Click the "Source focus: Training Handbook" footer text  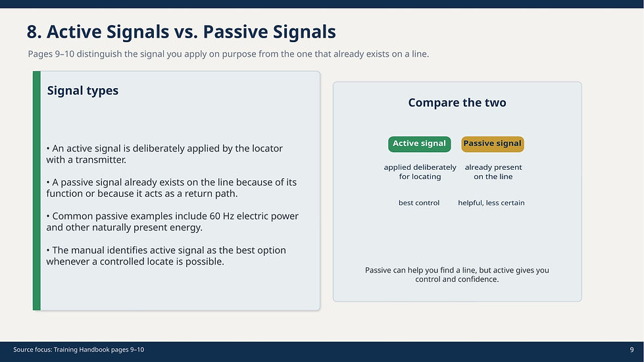coord(79,349)
